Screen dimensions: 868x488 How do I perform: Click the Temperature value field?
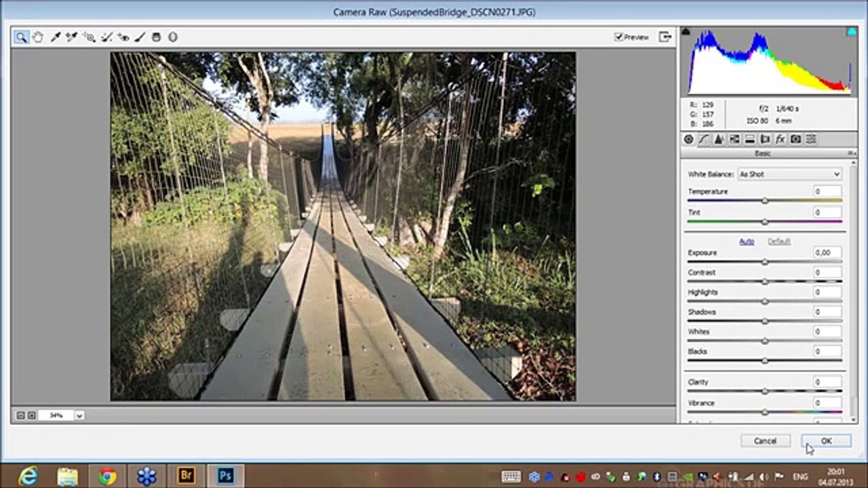[x=827, y=192]
